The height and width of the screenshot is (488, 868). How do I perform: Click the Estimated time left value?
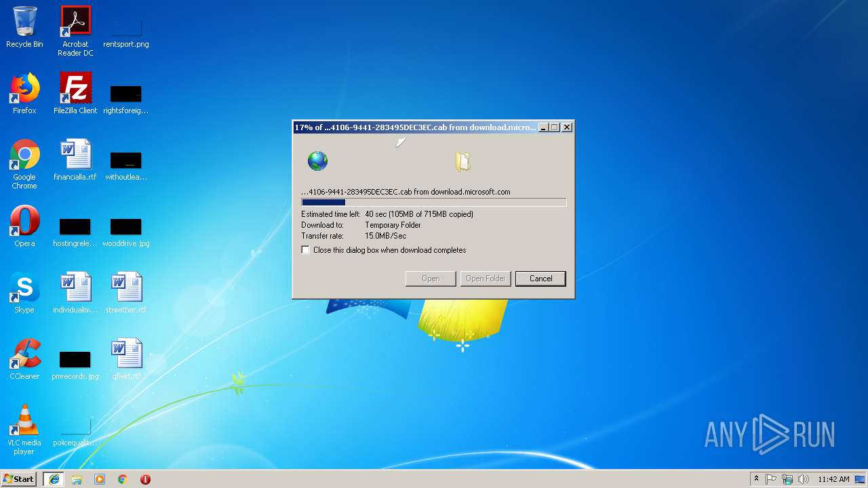(419, 214)
